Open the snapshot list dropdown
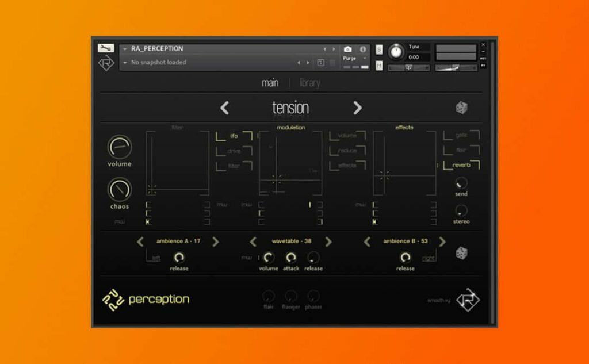This screenshot has width=589, height=364. click(x=125, y=63)
